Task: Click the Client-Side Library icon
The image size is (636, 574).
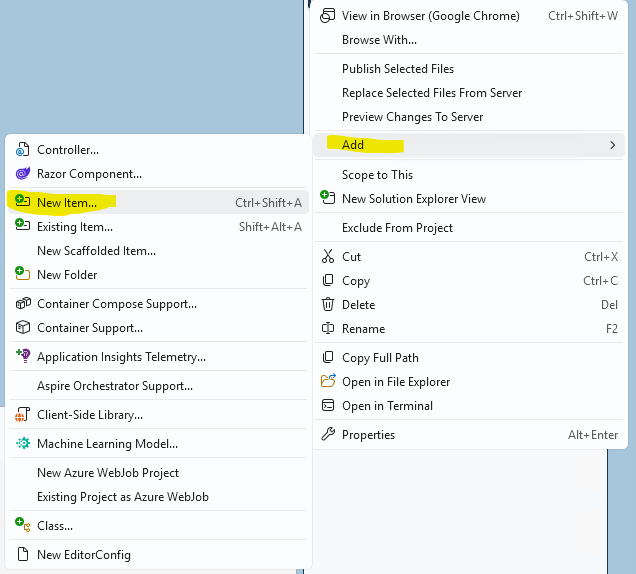Action: (22, 415)
